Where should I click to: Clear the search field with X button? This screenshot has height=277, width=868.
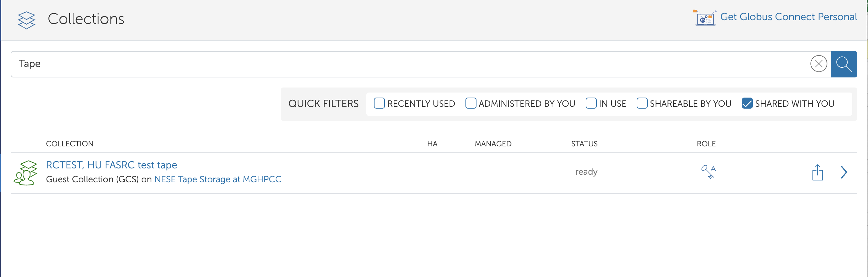pyautogui.click(x=819, y=64)
